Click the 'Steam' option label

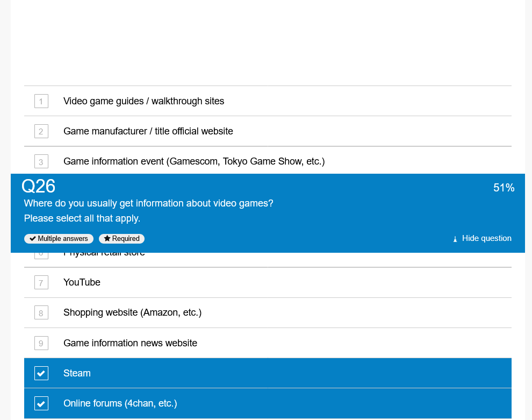[x=77, y=373]
